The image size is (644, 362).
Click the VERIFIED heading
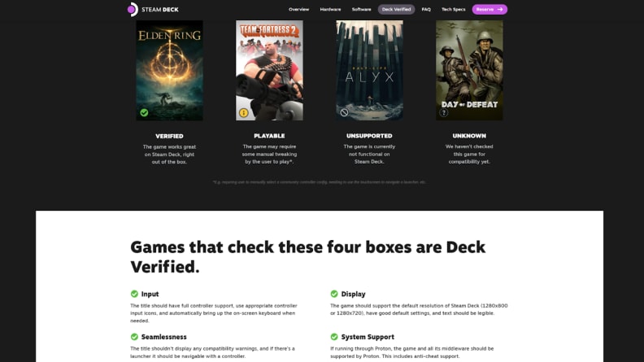169,136
